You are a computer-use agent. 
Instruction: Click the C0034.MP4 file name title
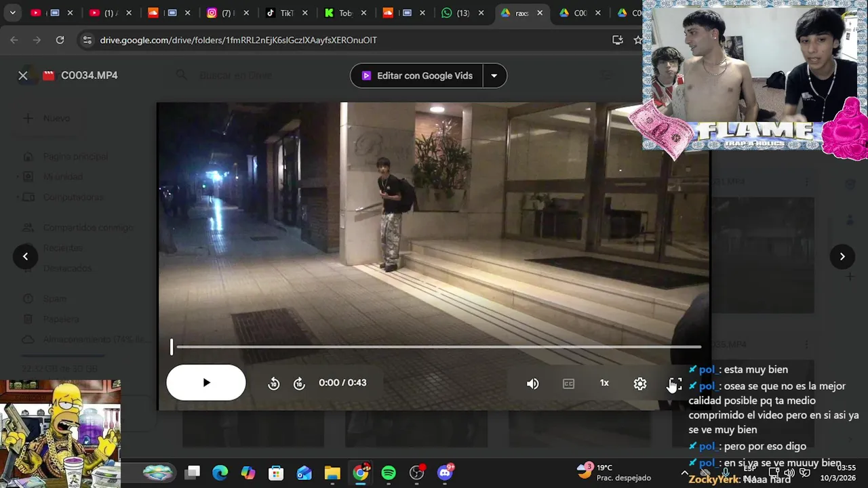point(90,75)
